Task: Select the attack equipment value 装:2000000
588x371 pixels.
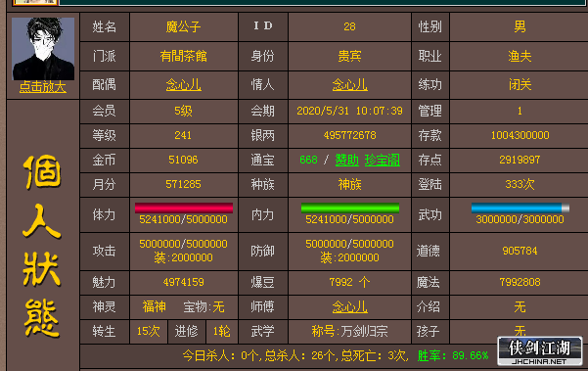Action: coord(183,257)
